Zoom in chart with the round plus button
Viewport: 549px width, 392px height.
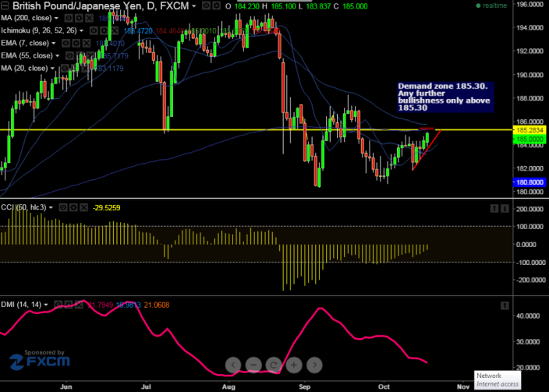click(294, 365)
